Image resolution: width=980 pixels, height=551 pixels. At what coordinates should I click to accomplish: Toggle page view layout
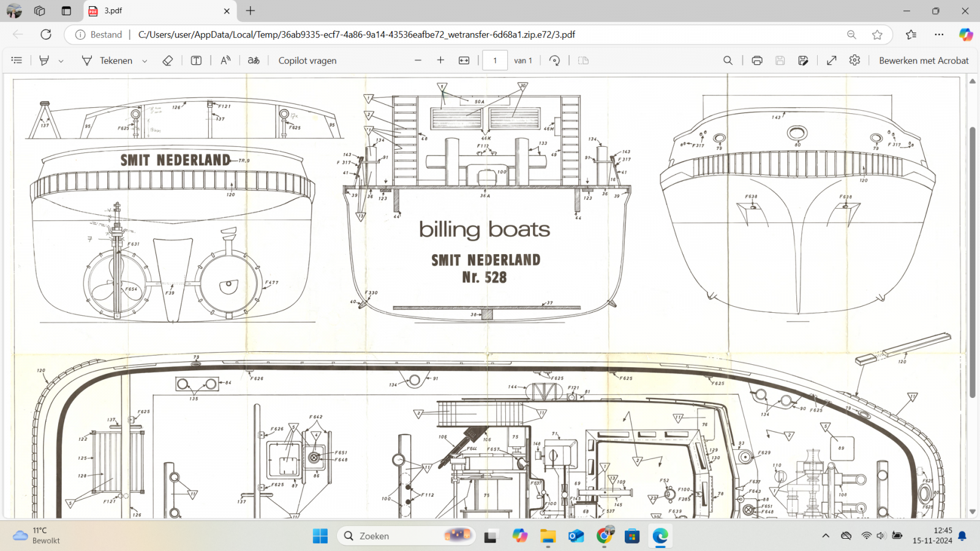(x=583, y=60)
